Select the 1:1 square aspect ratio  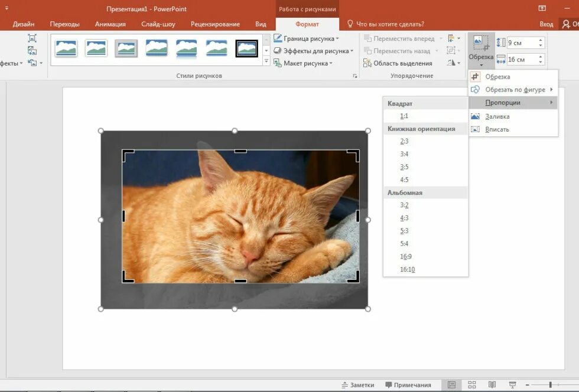[425, 116]
